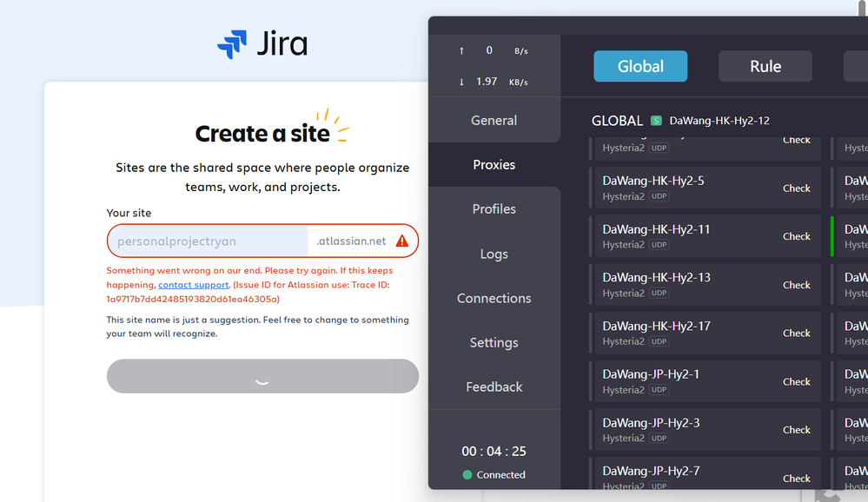Image resolution: width=868 pixels, height=502 pixels.
Task: Click the upload arrow speed indicator
Action: [x=461, y=51]
